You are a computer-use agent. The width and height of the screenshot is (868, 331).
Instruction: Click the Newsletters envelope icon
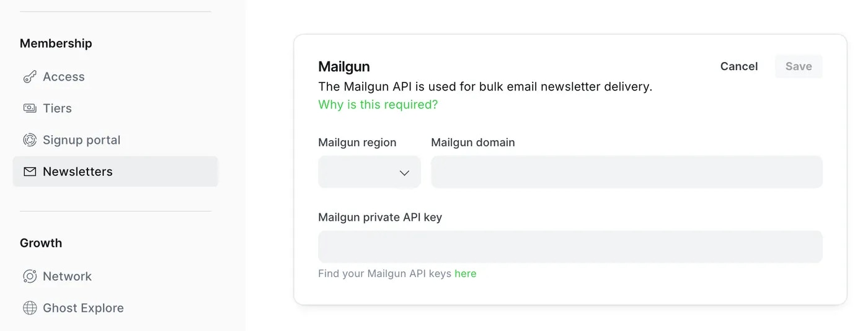[x=30, y=172]
